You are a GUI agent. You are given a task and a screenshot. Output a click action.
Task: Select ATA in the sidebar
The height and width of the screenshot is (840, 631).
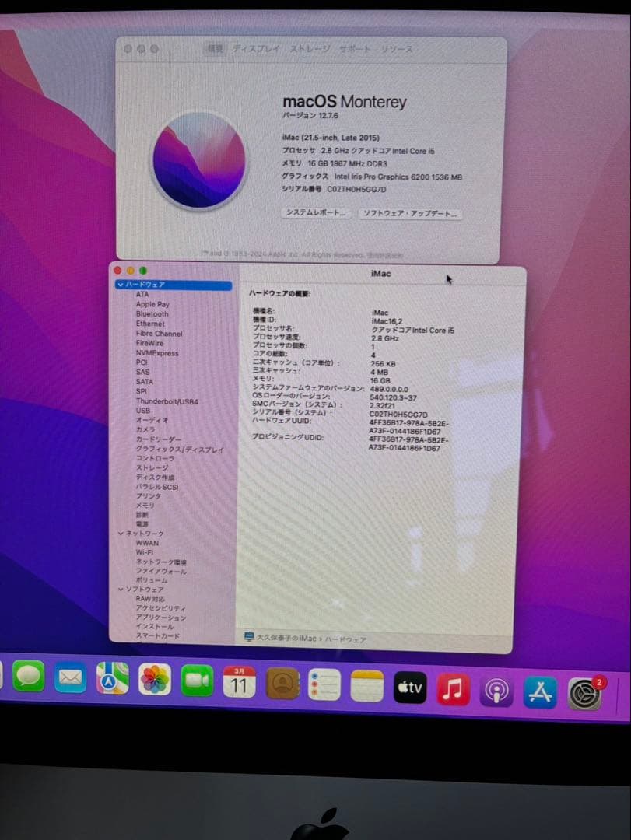click(x=142, y=294)
